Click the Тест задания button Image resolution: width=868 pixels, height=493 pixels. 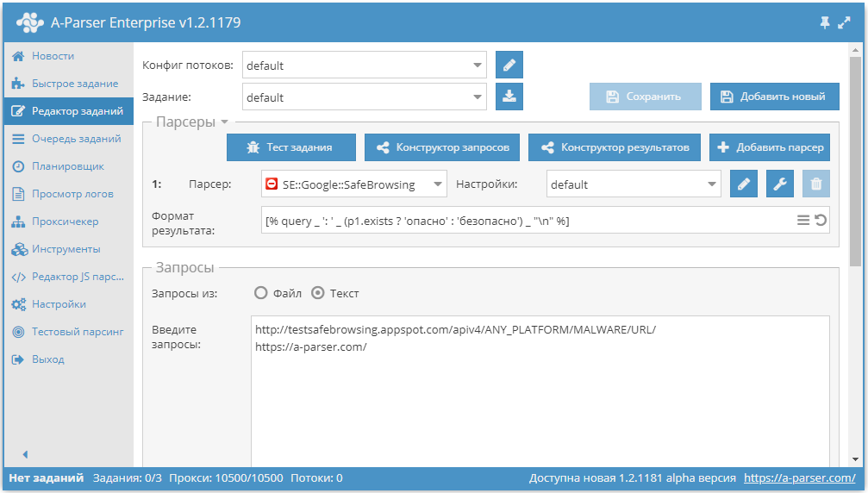[x=291, y=147]
